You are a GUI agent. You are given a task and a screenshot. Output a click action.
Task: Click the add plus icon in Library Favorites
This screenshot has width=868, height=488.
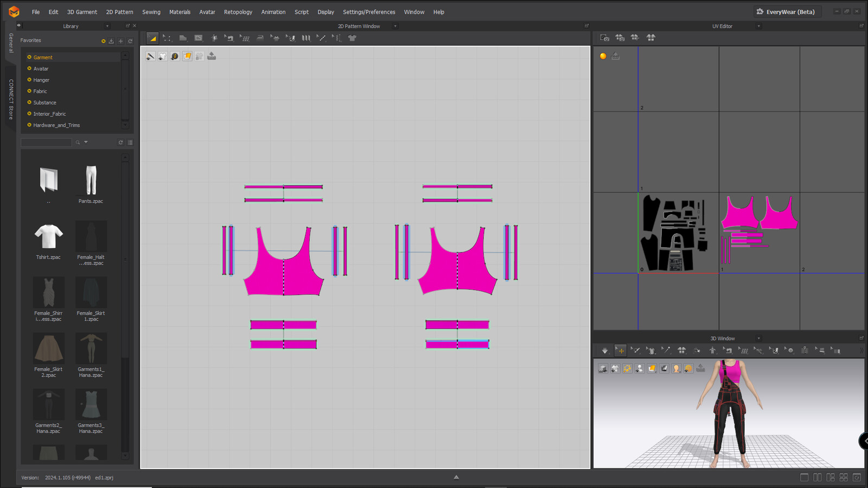click(x=121, y=41)
